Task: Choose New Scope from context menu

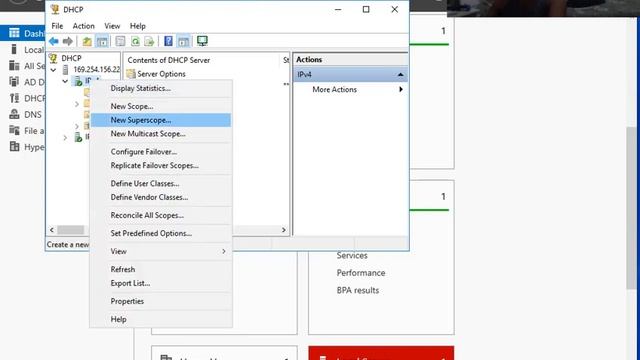Action: (x=161, y=106)
